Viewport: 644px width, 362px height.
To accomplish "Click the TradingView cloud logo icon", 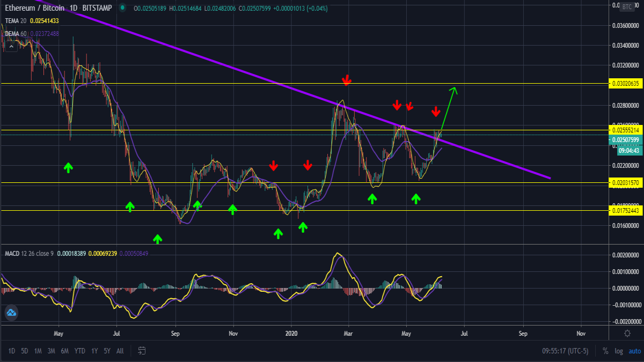I will [11, 313].
